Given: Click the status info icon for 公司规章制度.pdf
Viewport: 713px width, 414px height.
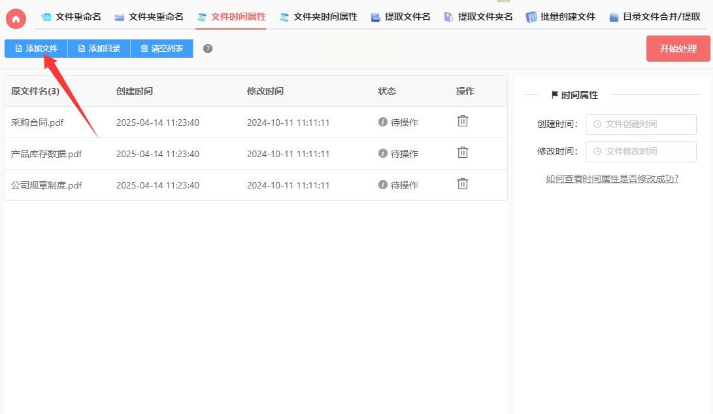Looking at the screenshot, I should 382,185.
